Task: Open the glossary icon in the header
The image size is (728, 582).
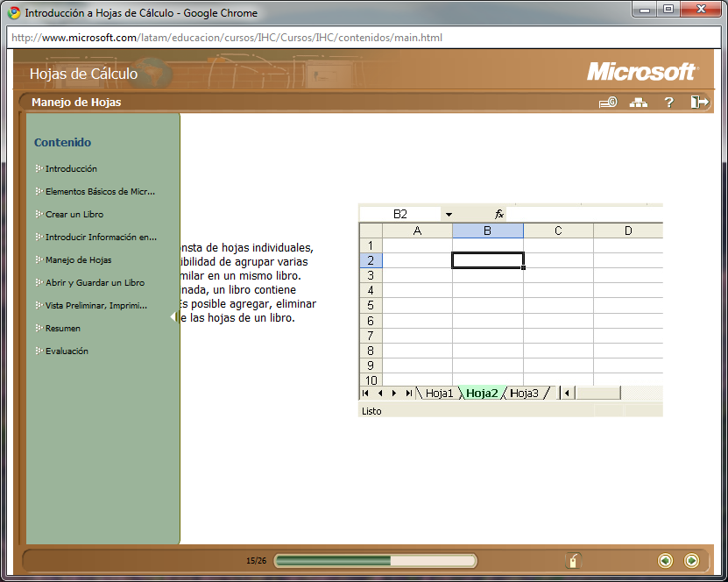Action: 608,103
